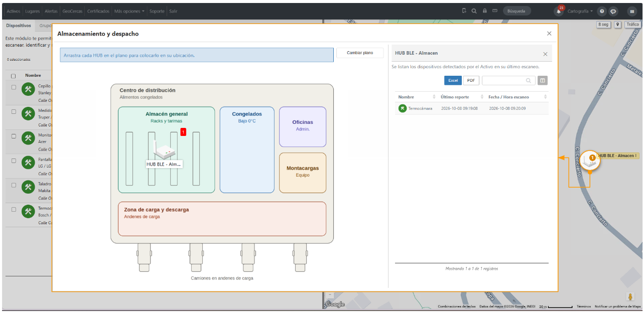Click the 8 seg refresh timer button

(x=603, y=24)
